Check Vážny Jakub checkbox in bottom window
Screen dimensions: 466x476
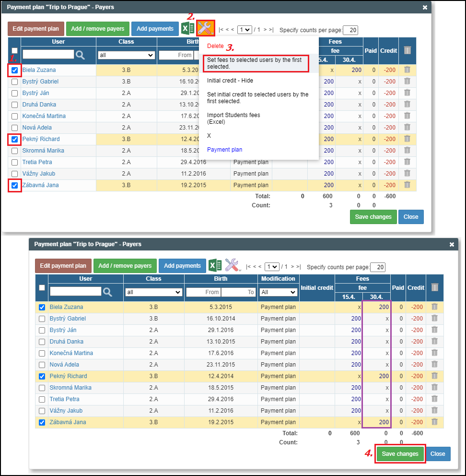coord(42,411)
